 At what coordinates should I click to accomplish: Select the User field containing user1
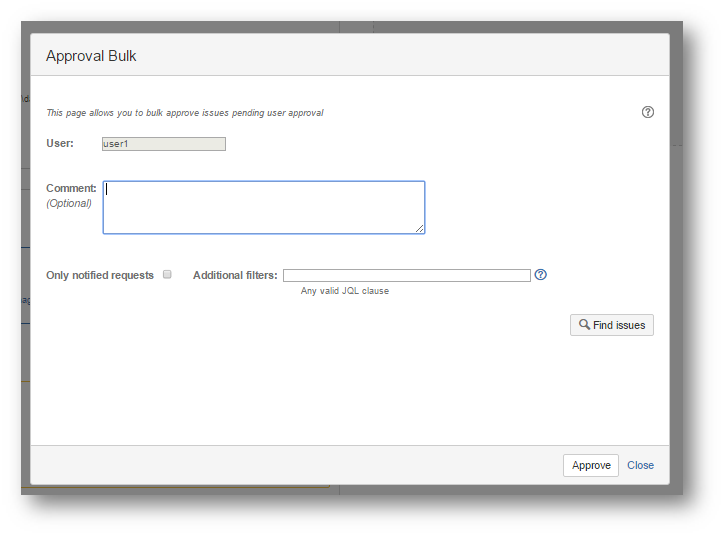pyautogui.click(x=164, y=144)
